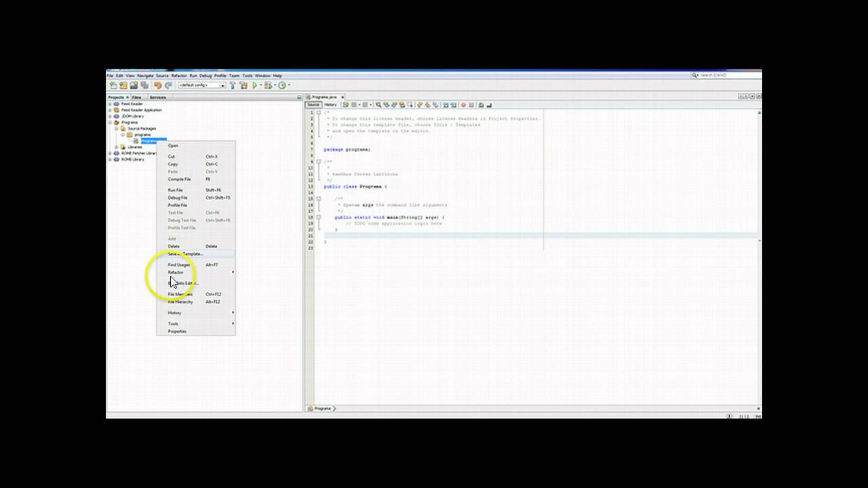
Task: Select the ROME Library project row
Action: click(132, 159)
